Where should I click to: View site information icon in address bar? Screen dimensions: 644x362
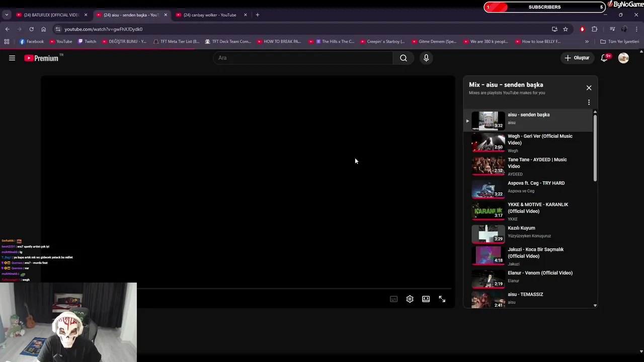58,29
